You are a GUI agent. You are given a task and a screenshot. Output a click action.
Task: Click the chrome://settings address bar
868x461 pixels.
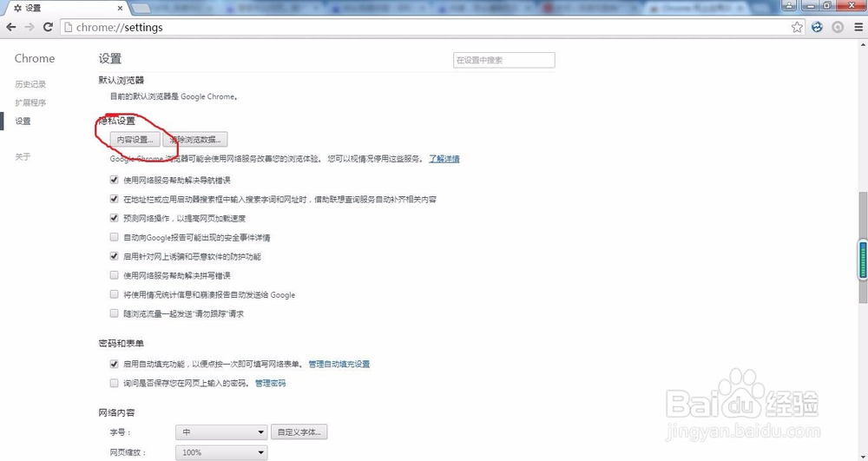[431, 27]
